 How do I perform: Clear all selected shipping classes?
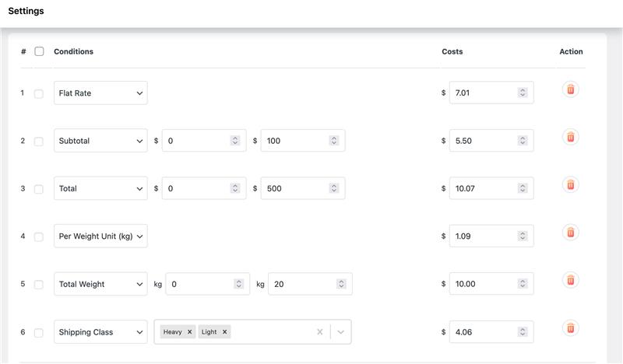tap(320, 332)
